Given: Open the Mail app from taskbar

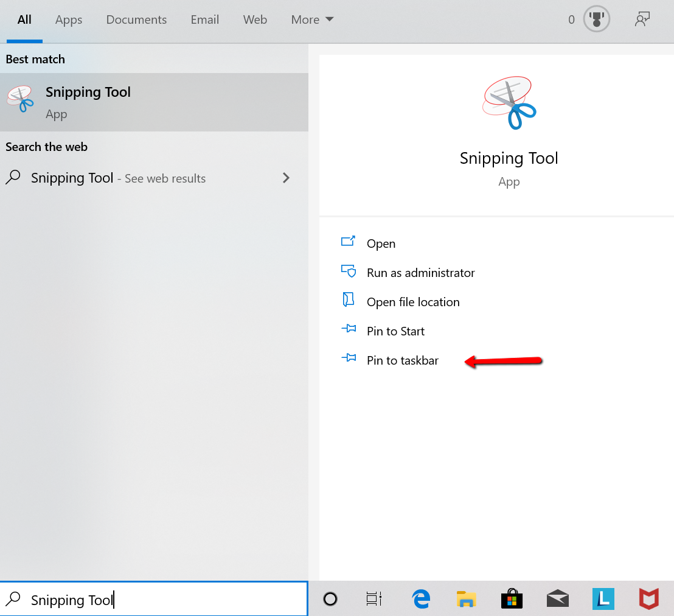Looking at the screenshot, I should pos(557,599).
